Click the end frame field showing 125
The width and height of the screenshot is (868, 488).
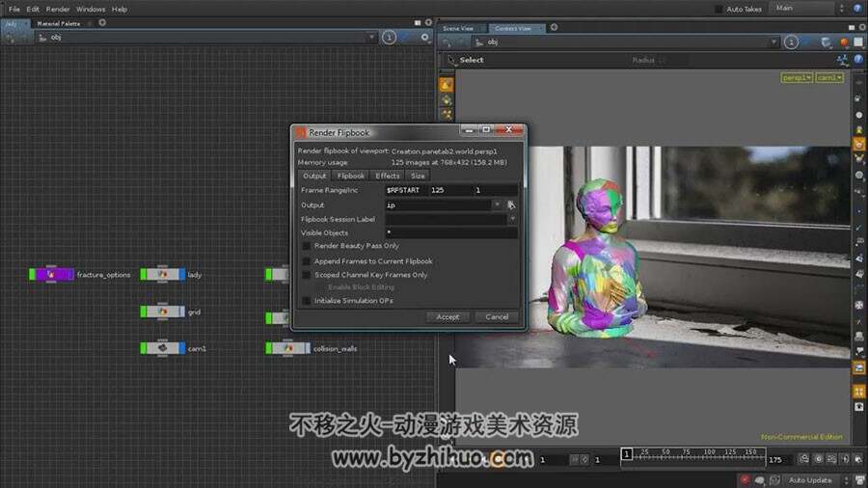(x=450, y=190)
